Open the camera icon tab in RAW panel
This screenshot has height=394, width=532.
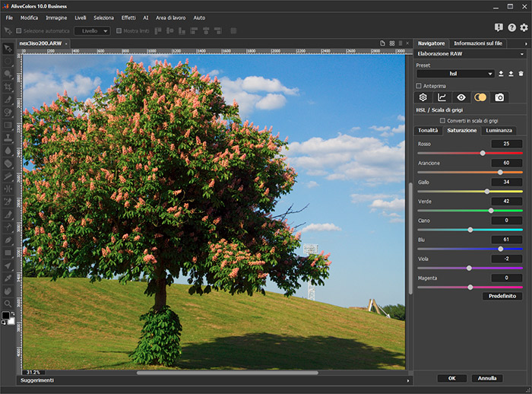click(499, 97)
